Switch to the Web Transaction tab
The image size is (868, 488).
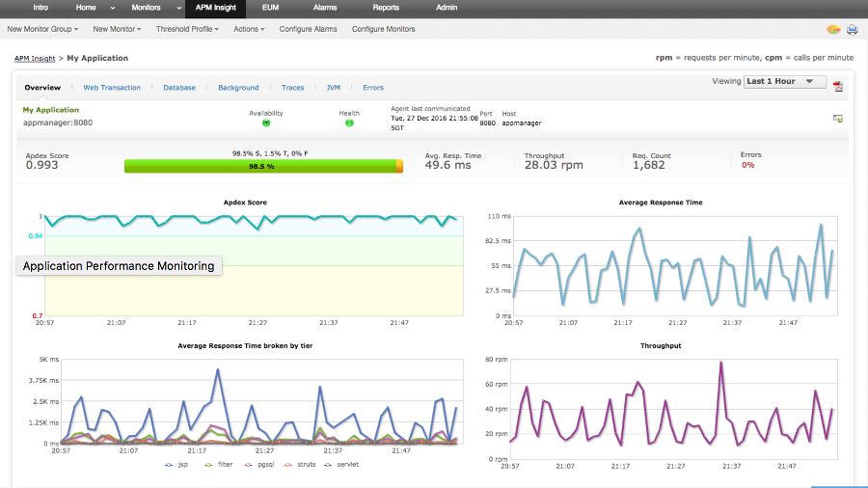(112, 88)
